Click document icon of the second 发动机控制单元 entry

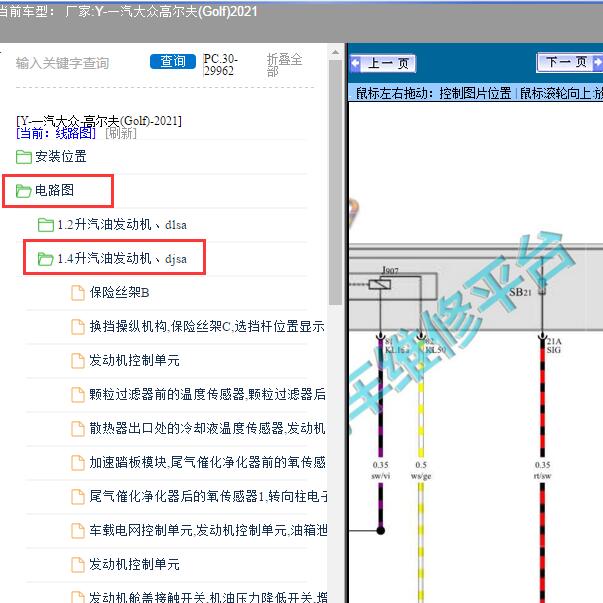[x=78, y=565]
